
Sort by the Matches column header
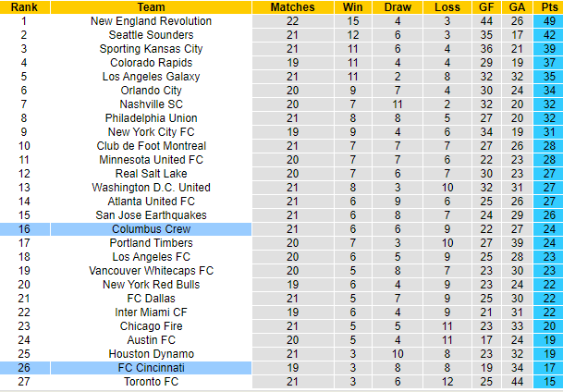292,7
